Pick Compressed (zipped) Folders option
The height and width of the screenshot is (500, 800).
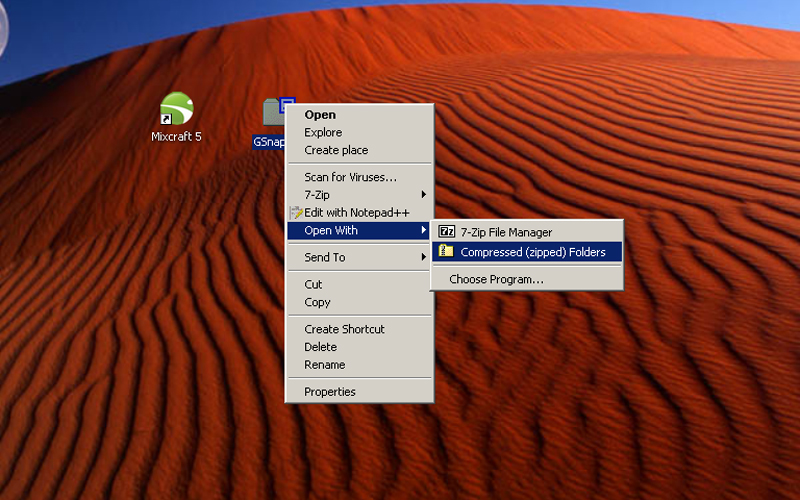coord(527,252)
